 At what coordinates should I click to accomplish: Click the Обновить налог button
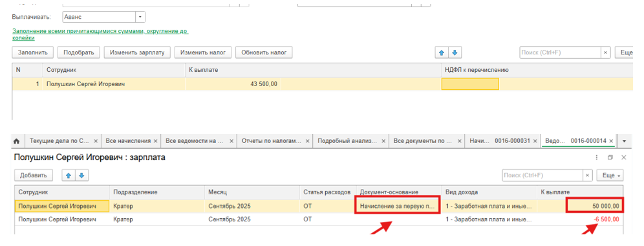click(264, 52)
